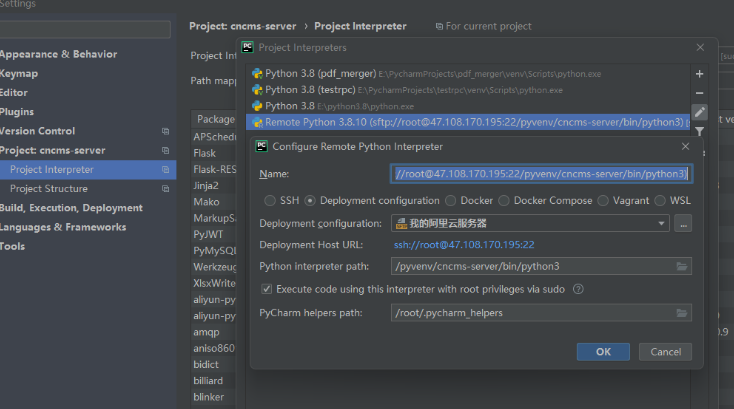Open Build, Execution, Deployment settings
This screenshot has height=409, width=734.
tap(71, 208)
